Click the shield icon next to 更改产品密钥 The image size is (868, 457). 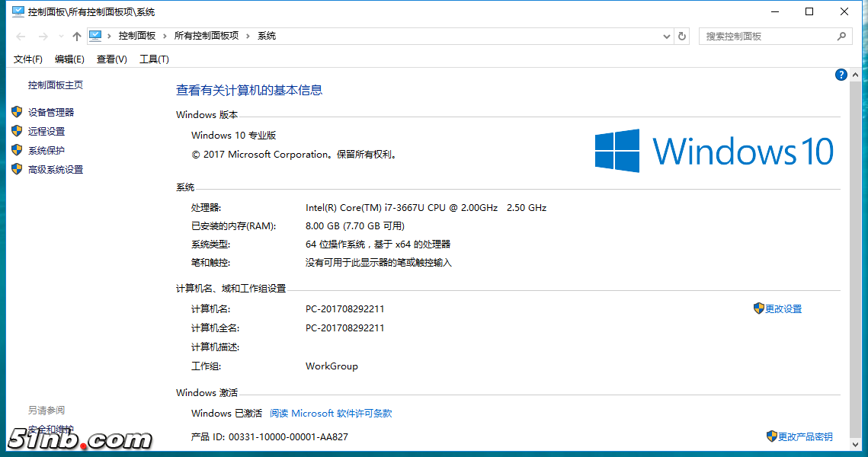[x=772, y=436]
